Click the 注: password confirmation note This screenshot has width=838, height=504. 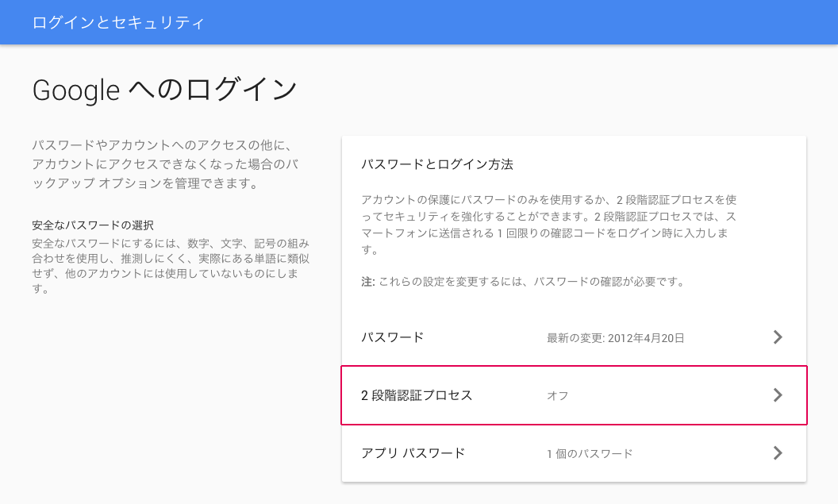click(x=523, y=282)
